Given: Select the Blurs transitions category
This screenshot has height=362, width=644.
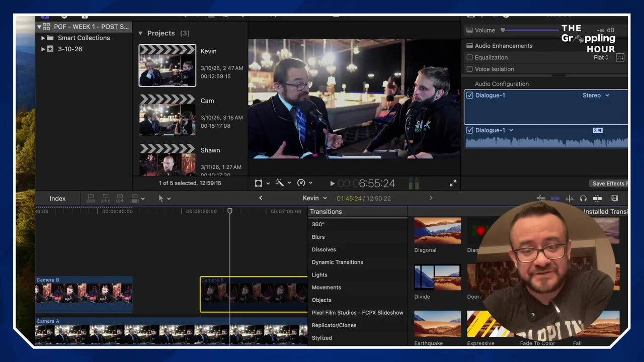Looking at the screenshot, I should coord(318,237).
